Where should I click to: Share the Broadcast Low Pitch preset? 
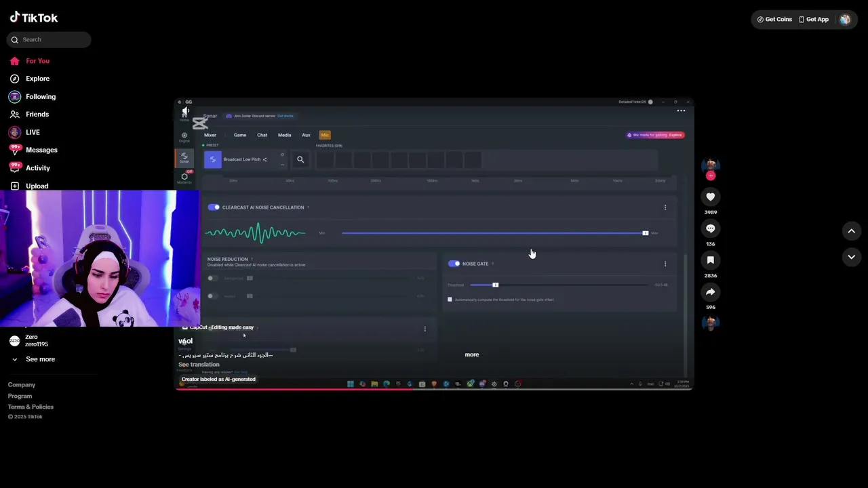(264, 160)
